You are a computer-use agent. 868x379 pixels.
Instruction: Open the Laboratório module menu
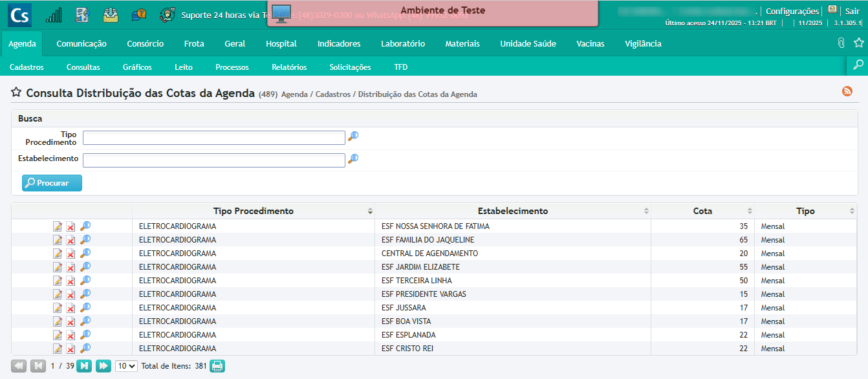click(x=402, y=44)
